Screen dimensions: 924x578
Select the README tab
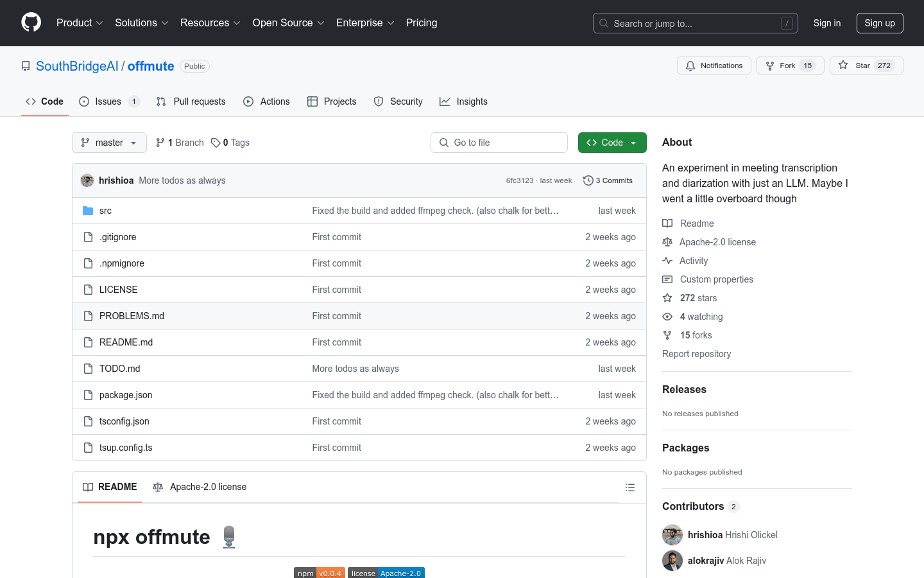coord(110,487)
